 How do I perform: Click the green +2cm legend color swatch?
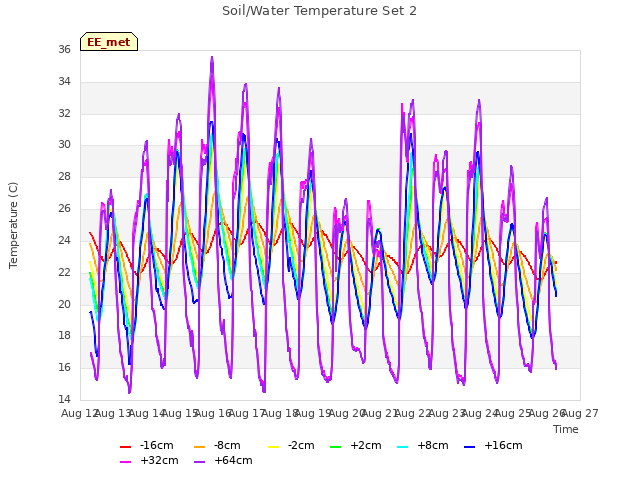coord(336,447)
